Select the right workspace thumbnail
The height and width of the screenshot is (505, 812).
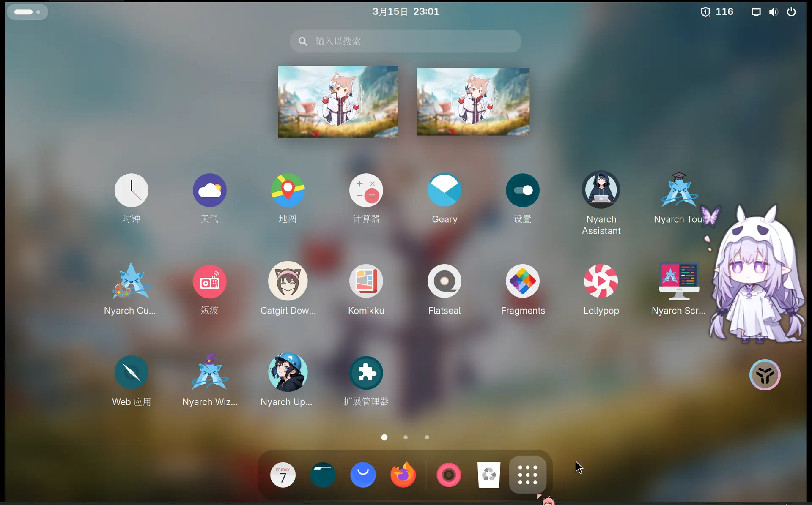point(473,101)
